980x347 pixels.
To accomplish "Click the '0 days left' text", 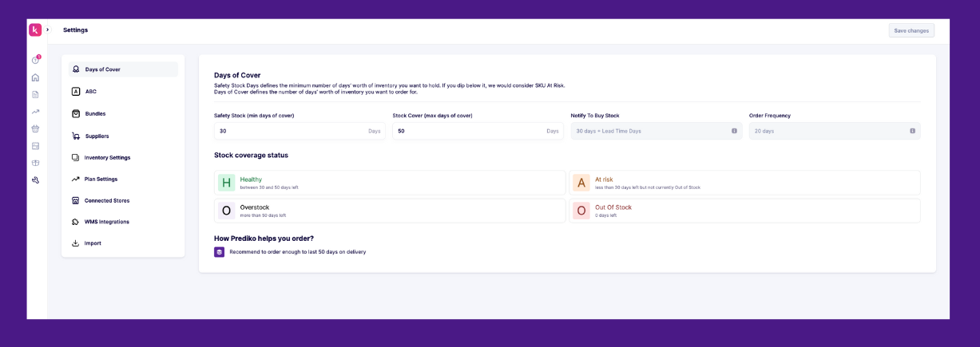I will pyautogui.click(x=605, y=215).
